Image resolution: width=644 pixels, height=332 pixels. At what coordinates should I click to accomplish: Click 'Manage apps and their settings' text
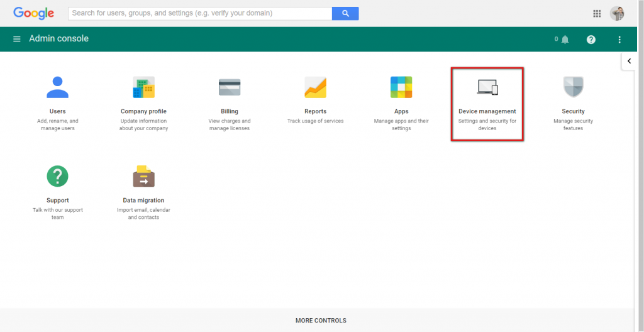point(401,124)
